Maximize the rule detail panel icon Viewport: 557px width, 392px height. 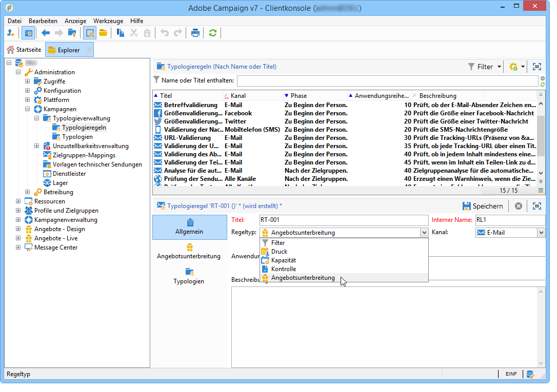[537, 206]
